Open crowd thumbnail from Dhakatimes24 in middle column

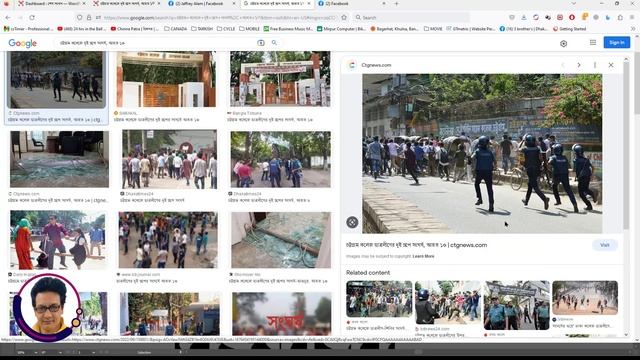(x=169, y=160)
